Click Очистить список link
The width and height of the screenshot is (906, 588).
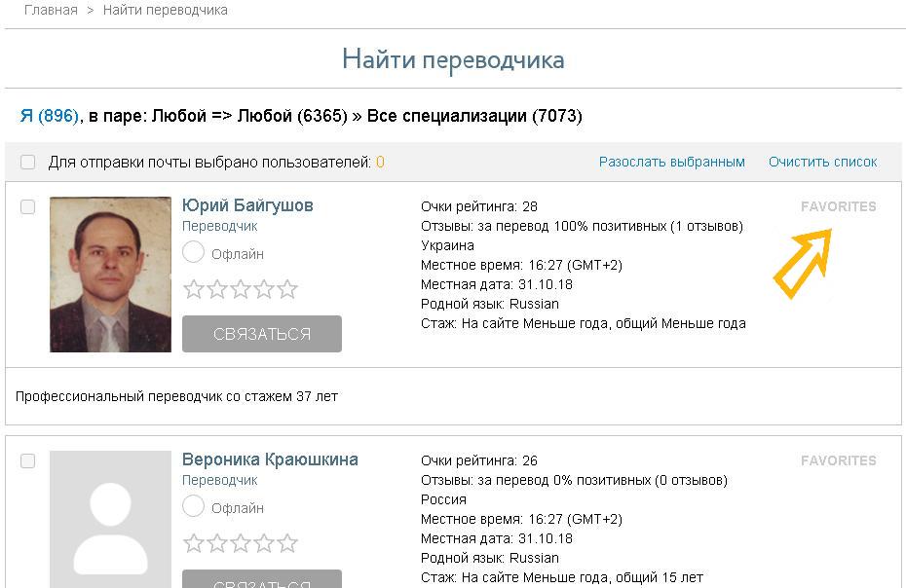click(822, 163)
